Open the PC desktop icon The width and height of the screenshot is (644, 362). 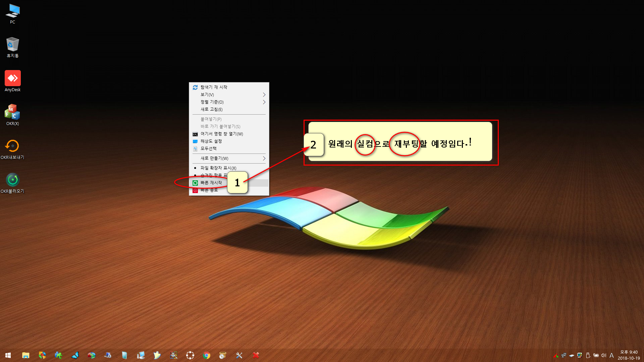[x=12, y=13]
